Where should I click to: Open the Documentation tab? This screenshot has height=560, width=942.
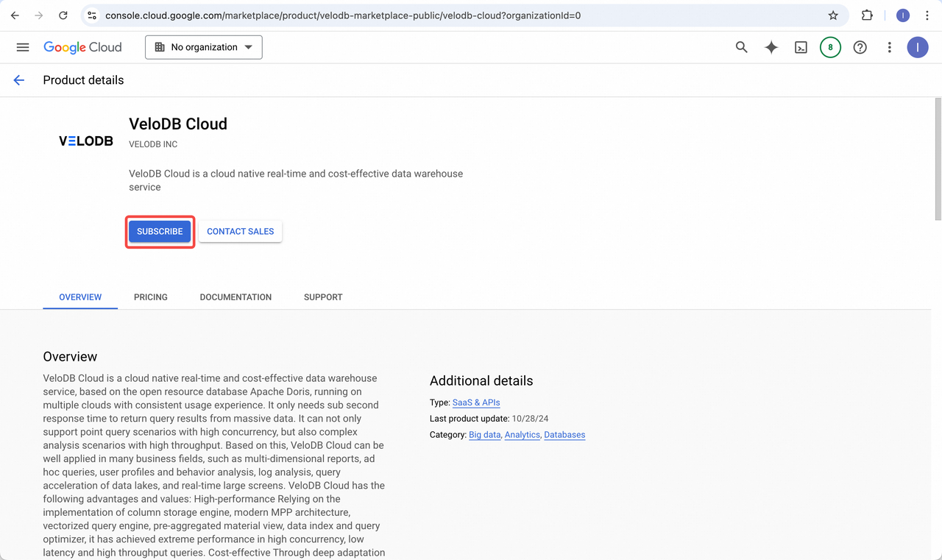pos(235,297)
